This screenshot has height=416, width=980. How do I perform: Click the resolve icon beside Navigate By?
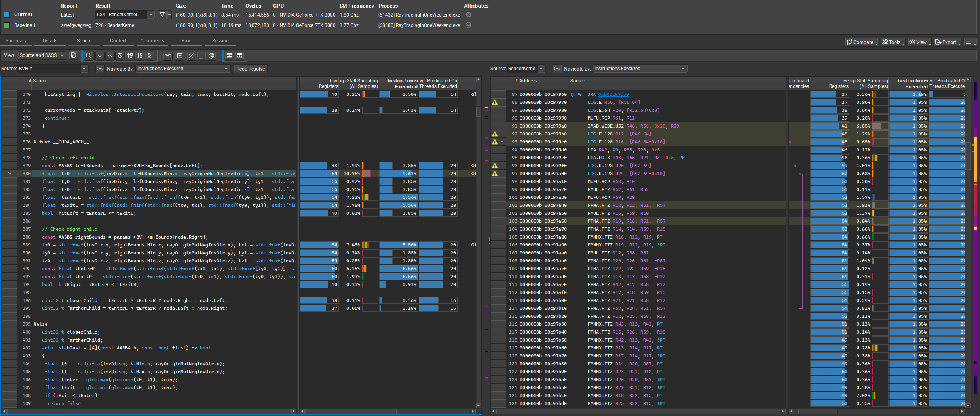pos(100,69)
